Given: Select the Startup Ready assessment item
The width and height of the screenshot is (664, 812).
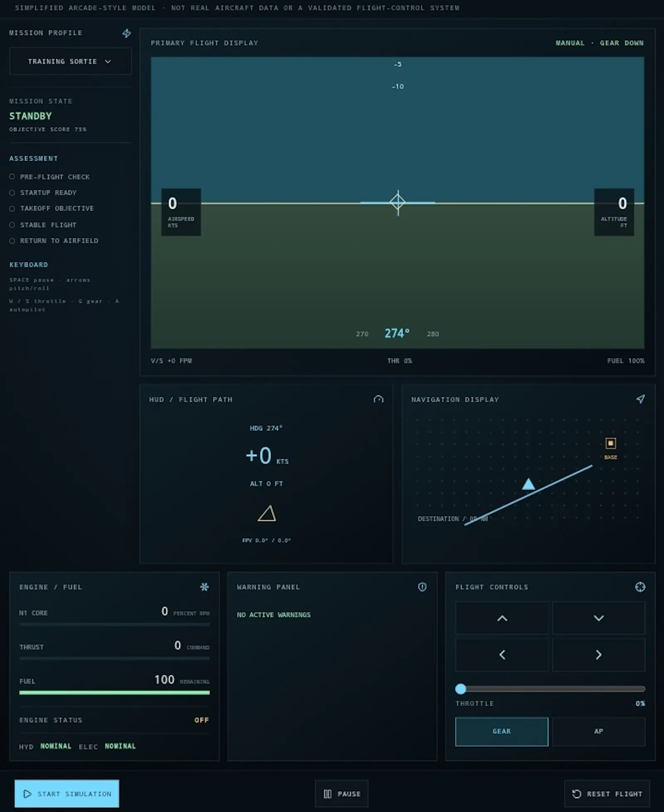Looking at the screenshot, I should [x=43, y=193].
